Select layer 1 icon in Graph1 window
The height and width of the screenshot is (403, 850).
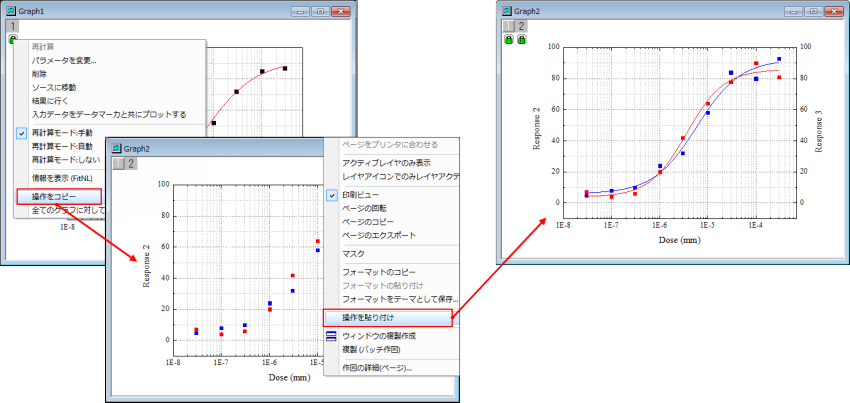[x=12, y=26]
